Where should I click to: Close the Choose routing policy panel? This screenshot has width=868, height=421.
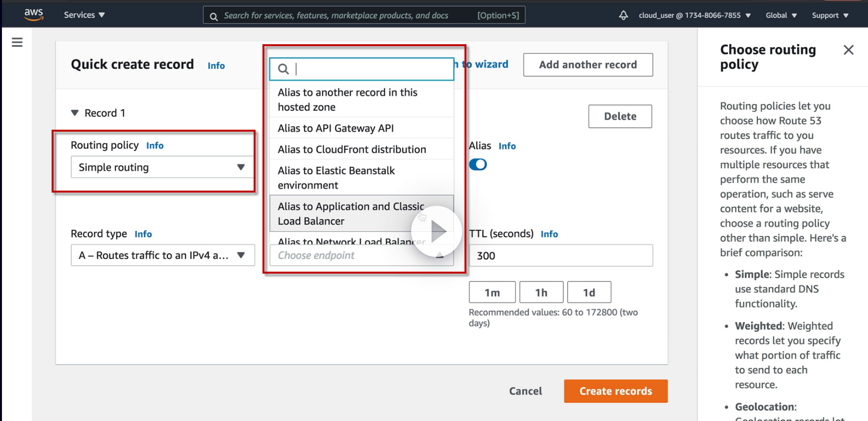848,50
